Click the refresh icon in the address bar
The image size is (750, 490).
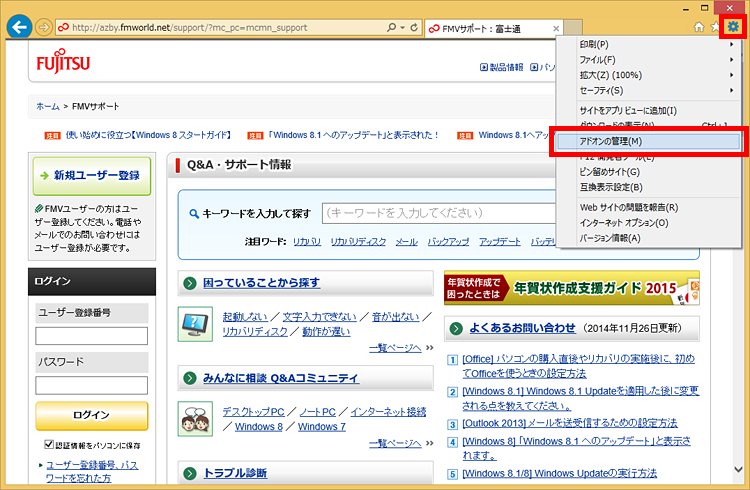(x=414, y=27)
